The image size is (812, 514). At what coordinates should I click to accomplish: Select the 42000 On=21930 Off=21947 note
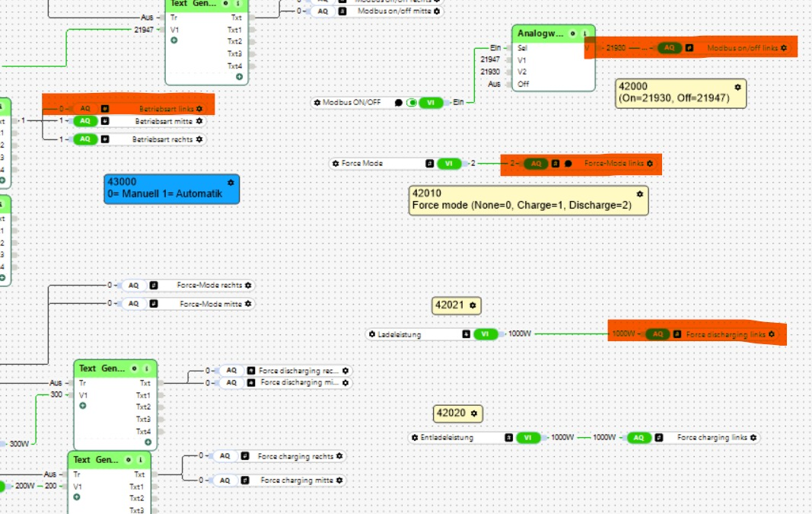(680, 93)
